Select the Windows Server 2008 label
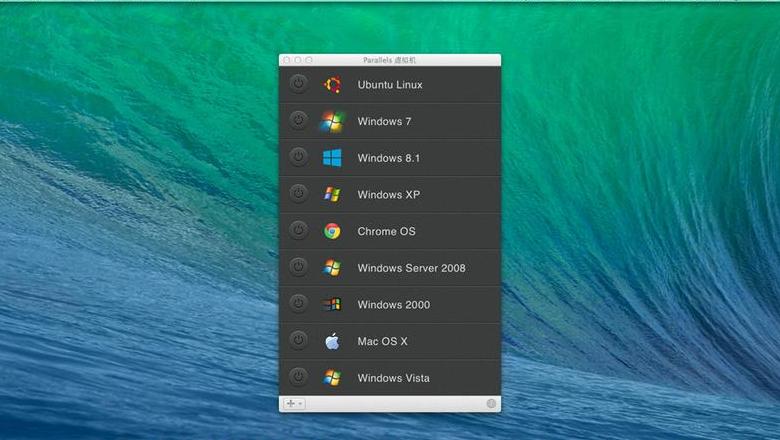780x440 pixels. [411, 268]
